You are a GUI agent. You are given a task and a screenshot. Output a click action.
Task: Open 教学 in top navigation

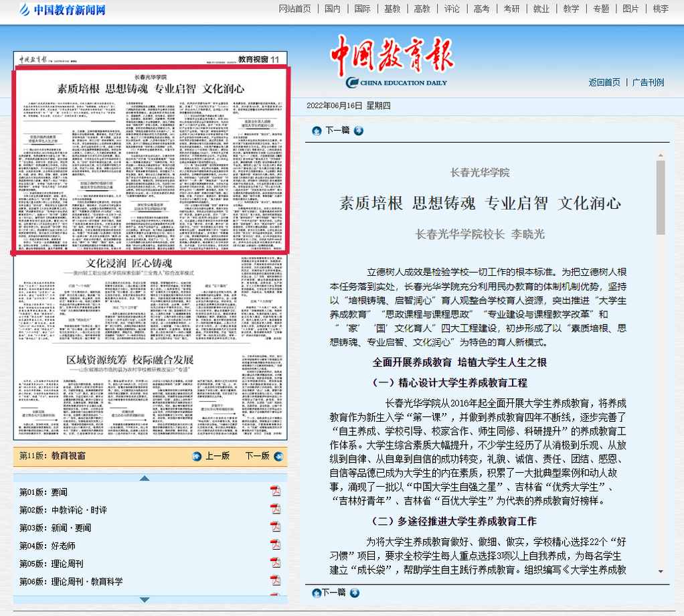(x=571, y=9)
